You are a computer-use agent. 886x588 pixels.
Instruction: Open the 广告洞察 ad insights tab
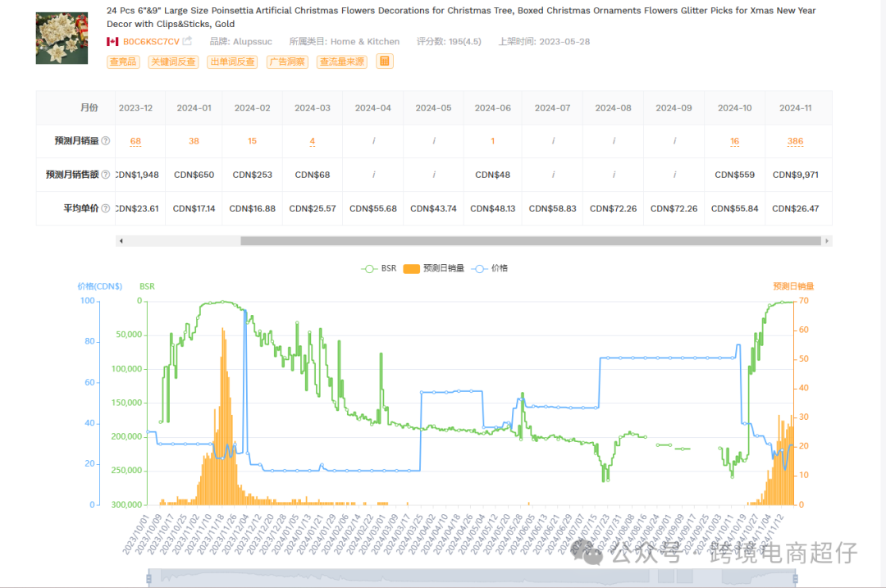tap(287, 62)
